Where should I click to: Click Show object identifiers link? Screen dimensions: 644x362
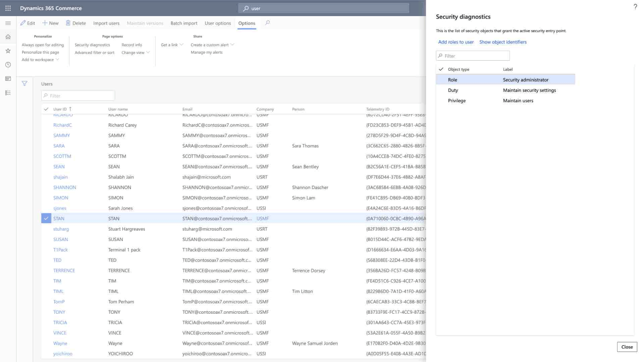503,42
